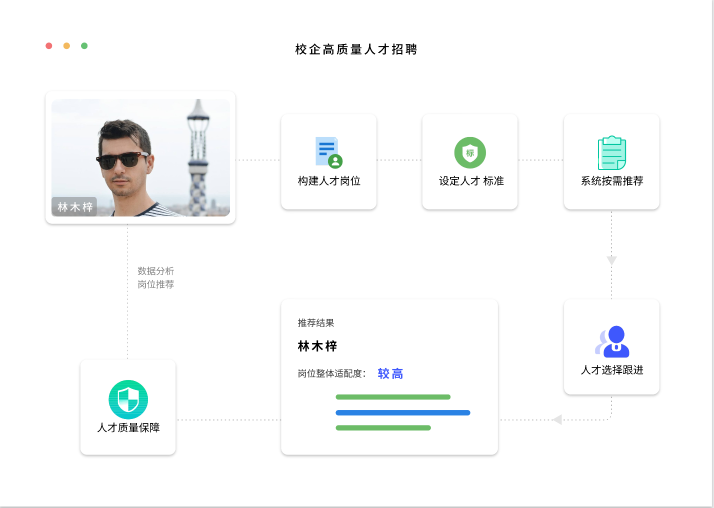Click the 校企高质量人才招聘 title
The height and width of the screenshot is (508, 714).
click(356, 49)
